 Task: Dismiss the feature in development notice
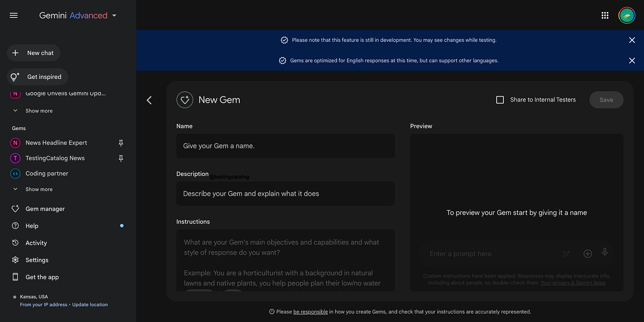click(x=632, y=40)
